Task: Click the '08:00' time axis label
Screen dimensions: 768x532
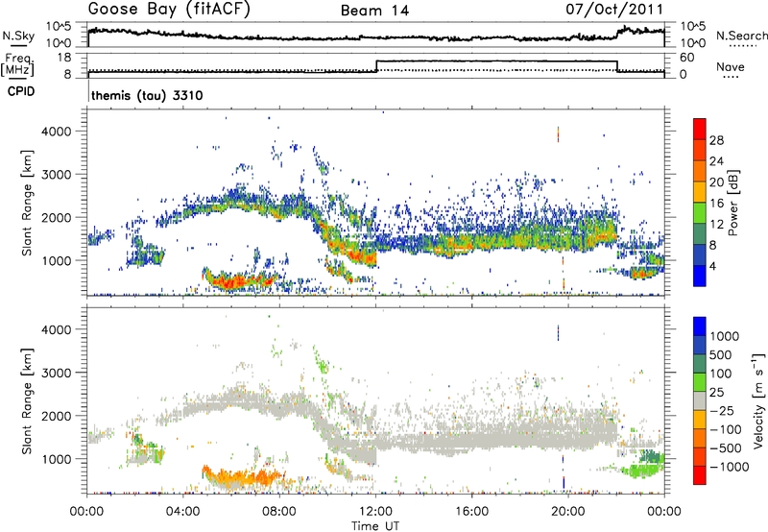Action: 279,512
